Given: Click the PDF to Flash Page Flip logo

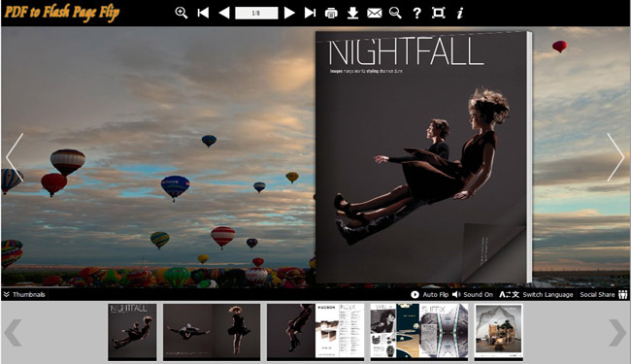Looking at the screenshot, I should 62,12.
